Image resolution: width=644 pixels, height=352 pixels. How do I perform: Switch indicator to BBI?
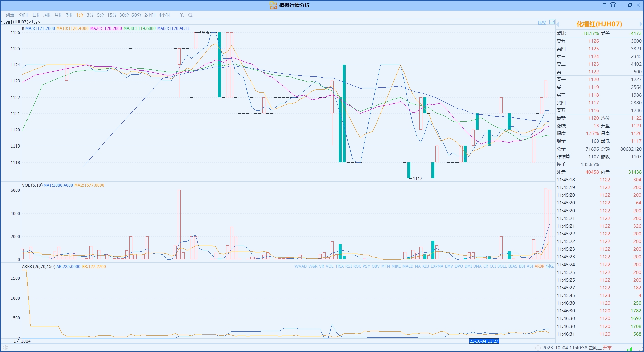click(522, 266)
